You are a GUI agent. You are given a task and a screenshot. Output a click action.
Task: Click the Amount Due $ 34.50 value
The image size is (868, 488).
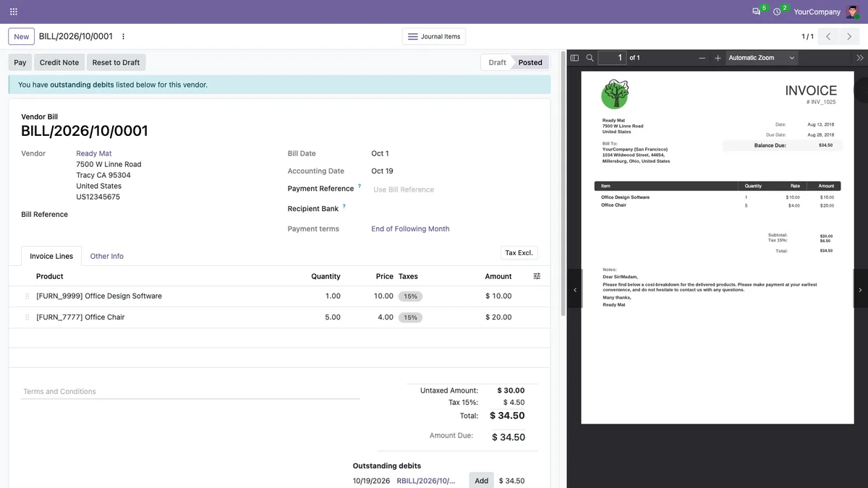pyautogui.click(x=509, y=437)
